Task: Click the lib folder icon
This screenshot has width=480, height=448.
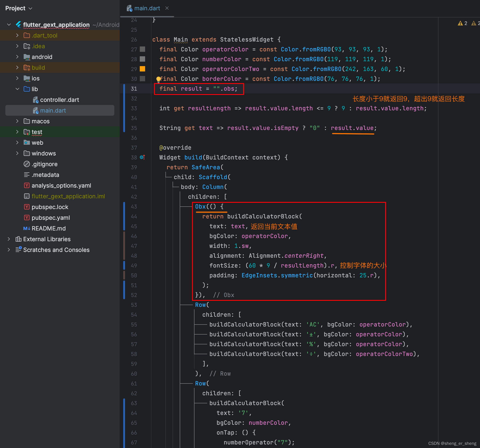Action: [x=27, y=89]
